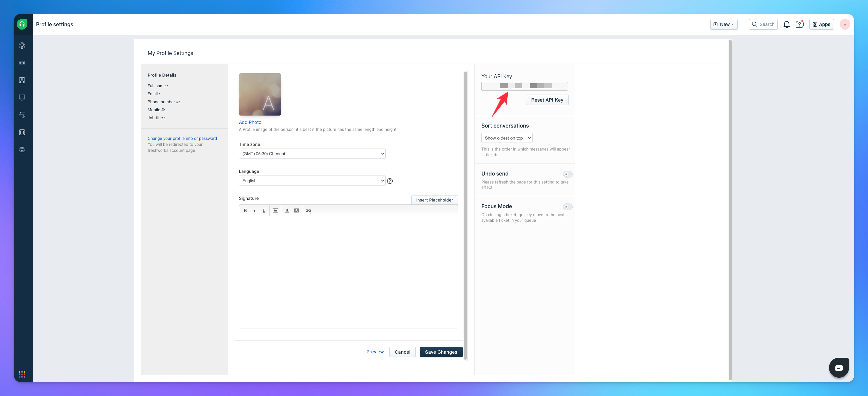Open the New menu button
This screenshot has width=868, height=396.
[723, 24]
